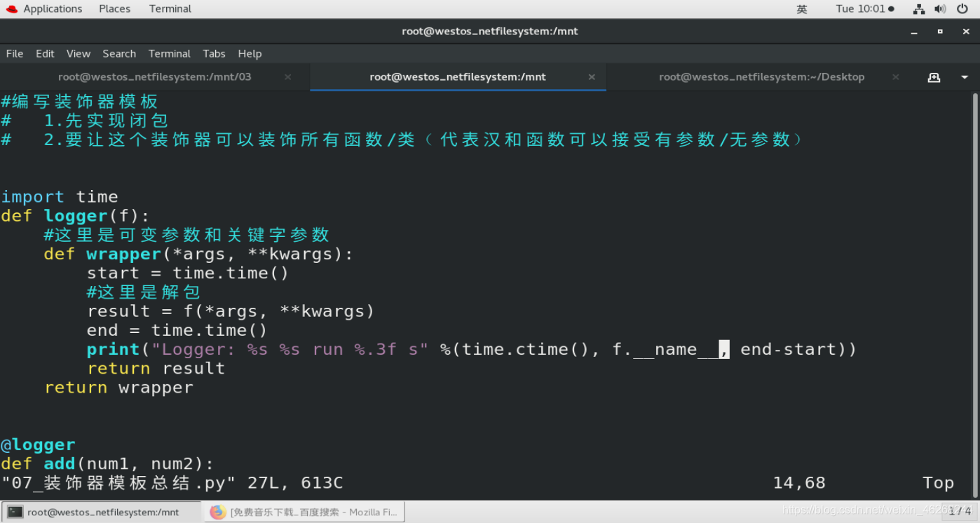Click the network connection icon

(x=919, y=9)
